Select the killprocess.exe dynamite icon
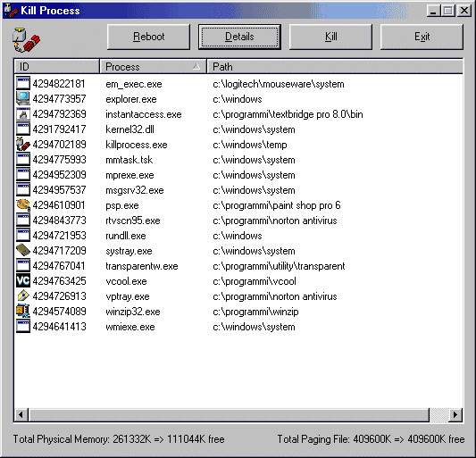Screen dimensions: 476x458 23,145
